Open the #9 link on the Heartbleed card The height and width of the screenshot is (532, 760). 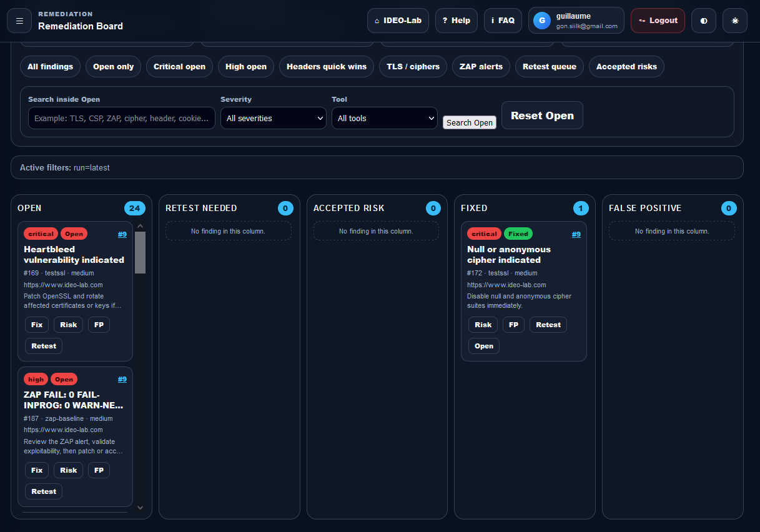click(x=122, y=234)
